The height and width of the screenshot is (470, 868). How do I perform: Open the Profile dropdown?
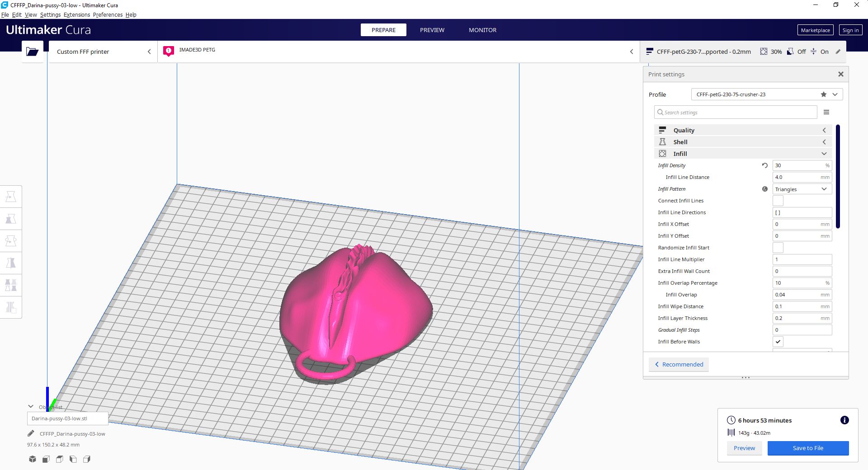pyautogui.click(x=767, y=94)
